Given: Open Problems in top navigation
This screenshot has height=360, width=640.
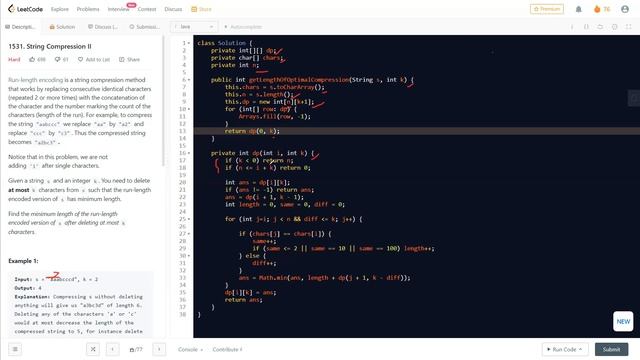Looking at the screenshot, I should click(88, 9).
